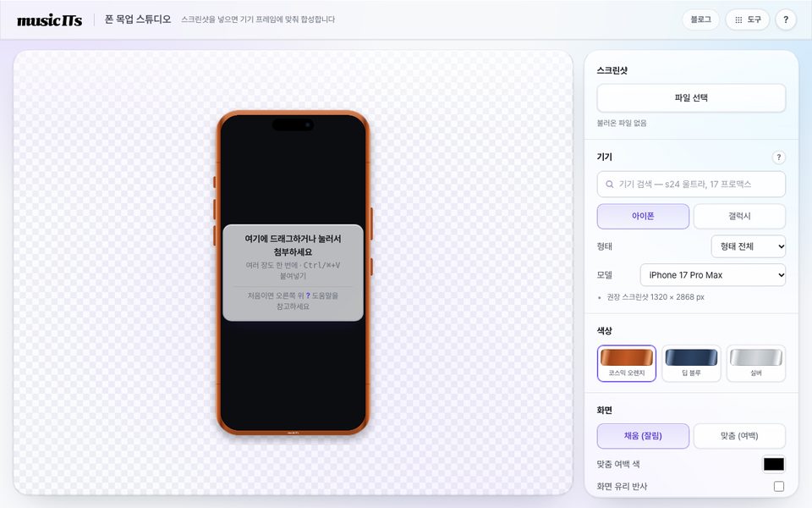Click the musicITs logo

click(x=50, y=19)
